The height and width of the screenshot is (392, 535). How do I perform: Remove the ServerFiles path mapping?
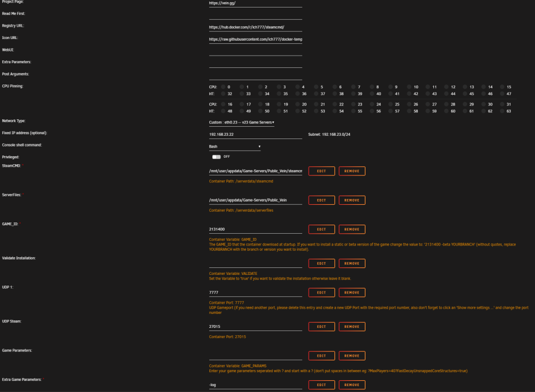tap(352, 200)
